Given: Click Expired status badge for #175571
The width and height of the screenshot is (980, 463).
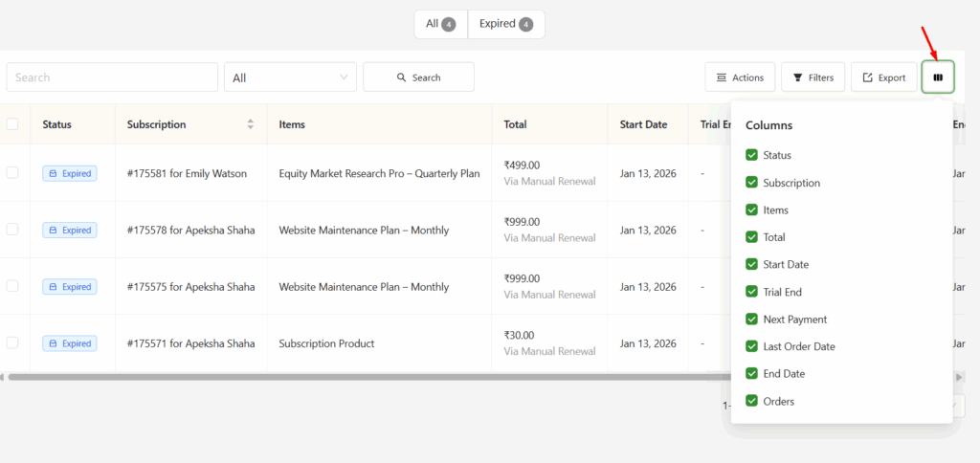Looking at the screenshot, I should [x=70, y=343].
